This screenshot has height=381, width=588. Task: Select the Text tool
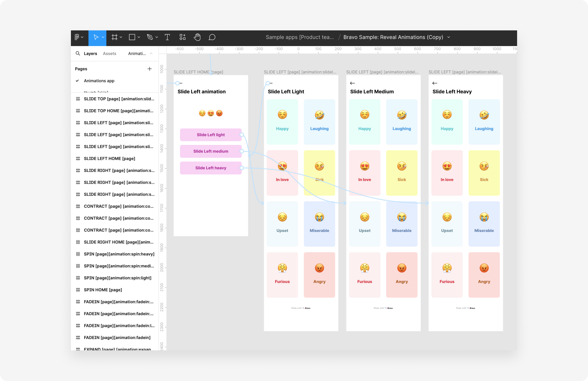pyautogui.click(x=167, y=37)
